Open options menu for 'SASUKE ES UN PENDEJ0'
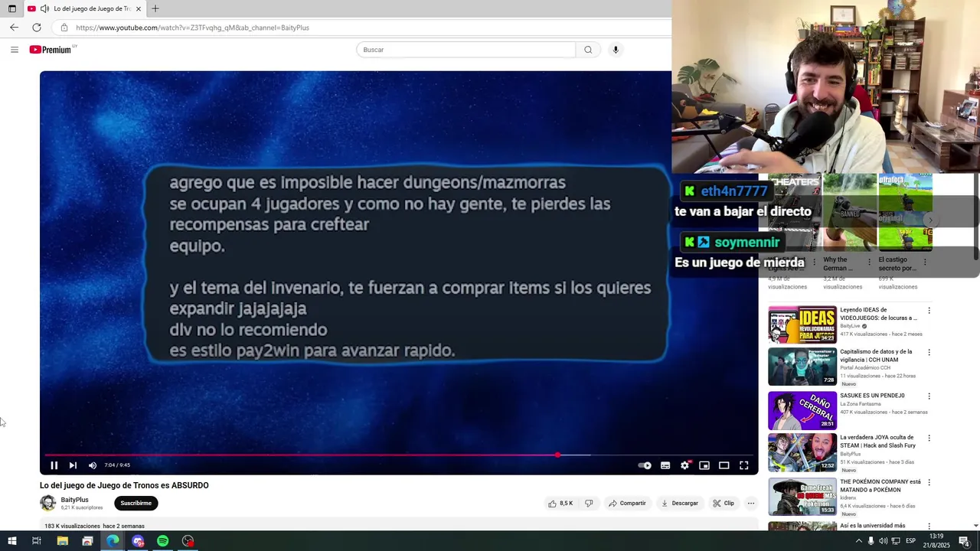 tap(929, 396)
